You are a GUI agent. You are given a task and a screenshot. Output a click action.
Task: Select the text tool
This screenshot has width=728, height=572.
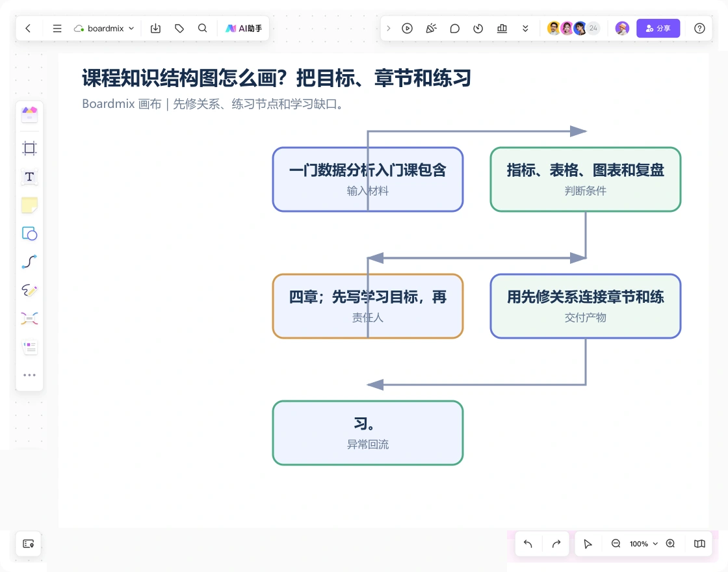(29, 177)
